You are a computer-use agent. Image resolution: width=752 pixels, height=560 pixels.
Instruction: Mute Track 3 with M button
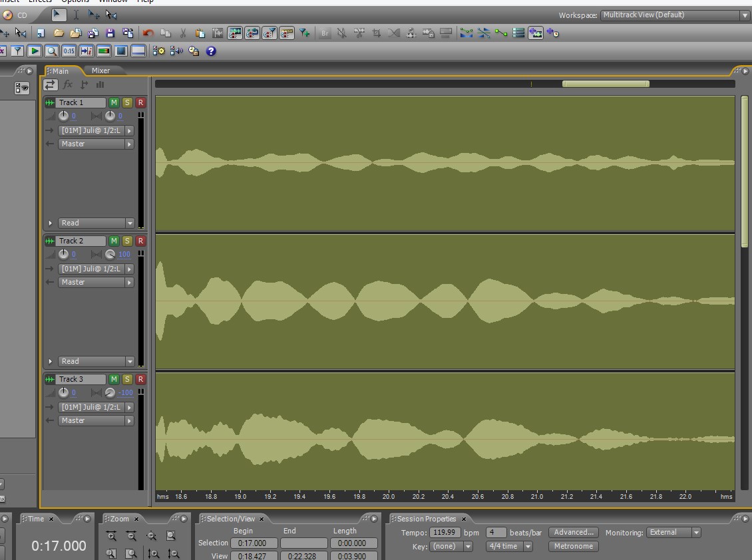pos(114,379)
